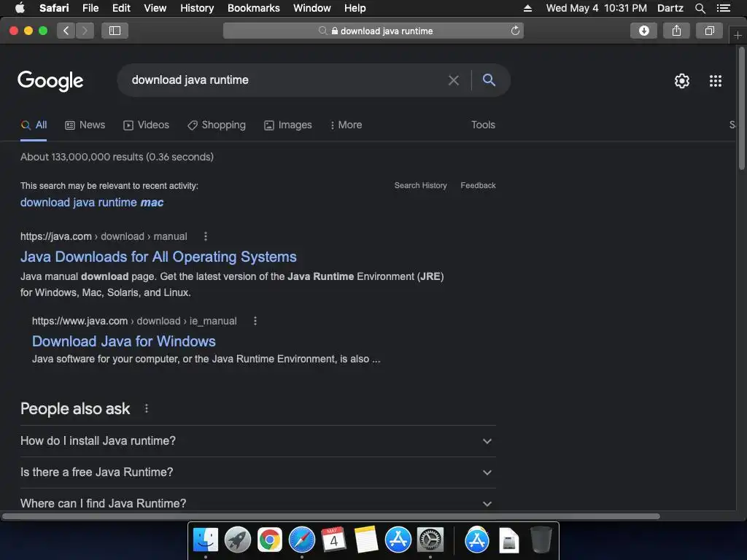Launch Launchpad from the Dock

[237, 540]
